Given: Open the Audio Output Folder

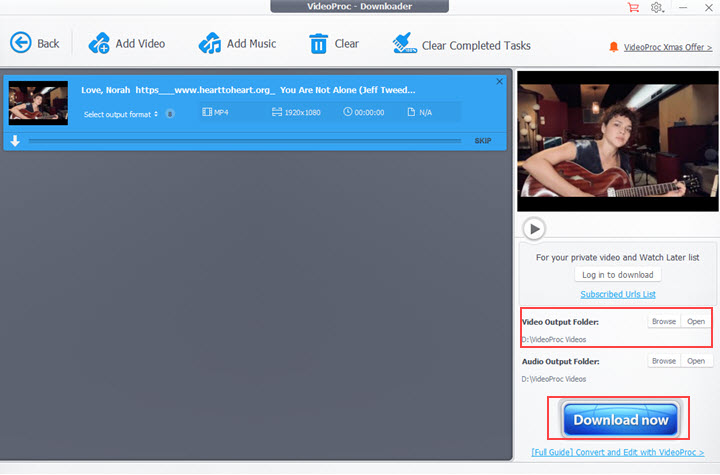Looking at the screenshot, I should coord(696,360).
